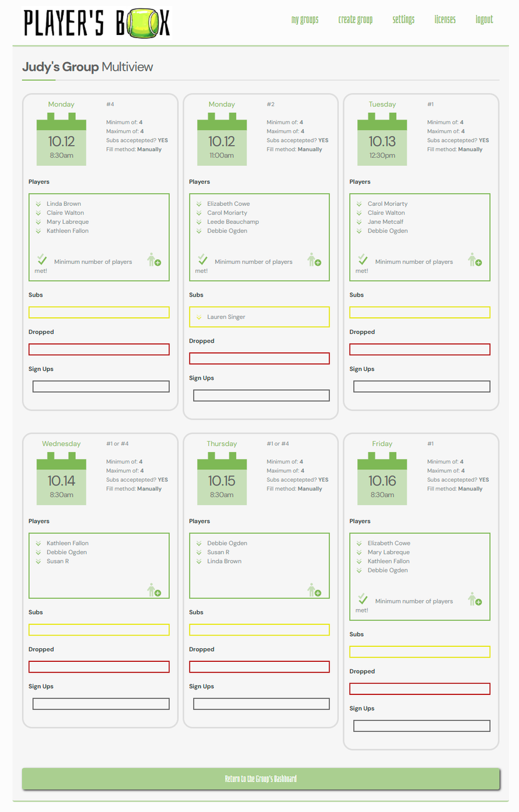This screenshot has height=812, width=519.
Task: Click the Judy's Group Multiview heading
Action: tap(88, 67)
